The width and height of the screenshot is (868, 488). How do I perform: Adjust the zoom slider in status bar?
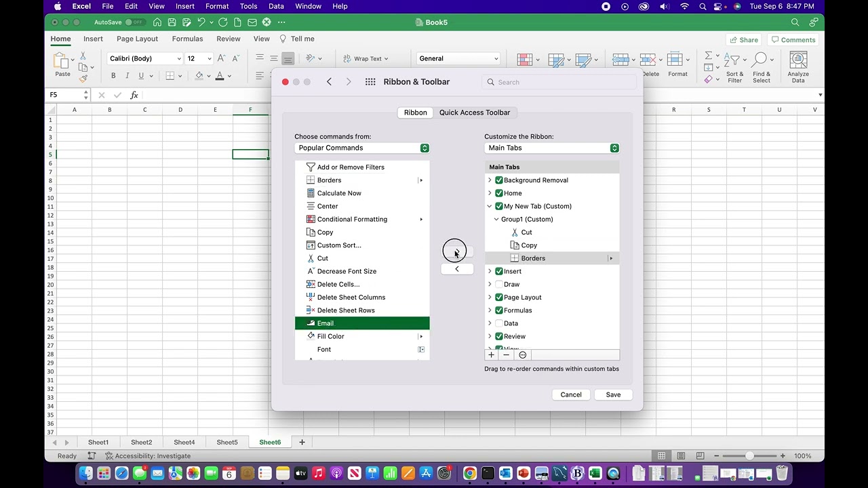[749, 456]
